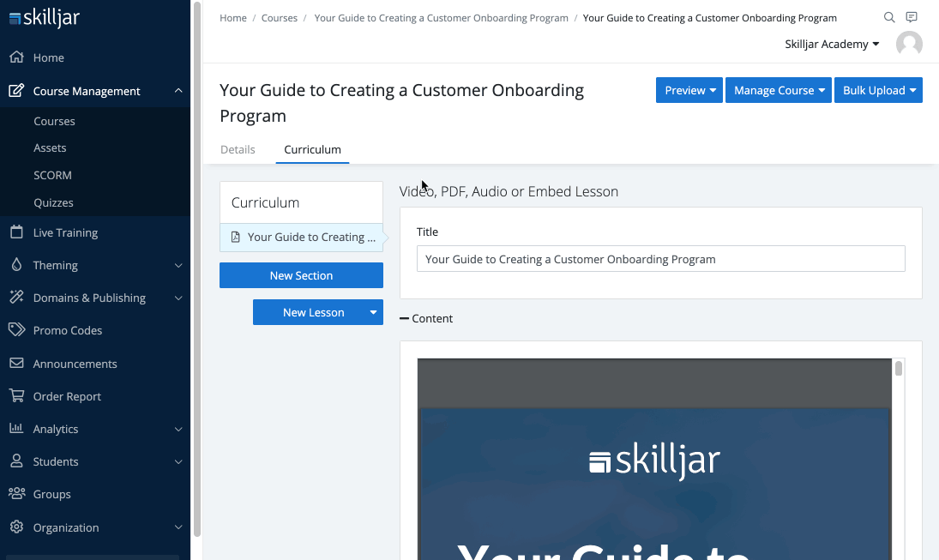Click the Home house icon in sidebar
Screen dimensions: 939x560
point(16,57)
